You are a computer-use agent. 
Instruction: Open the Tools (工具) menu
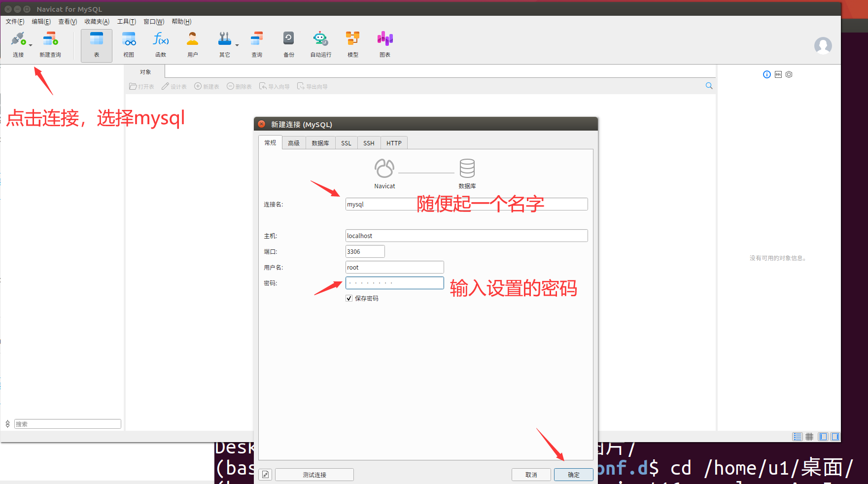click(127, 22)
